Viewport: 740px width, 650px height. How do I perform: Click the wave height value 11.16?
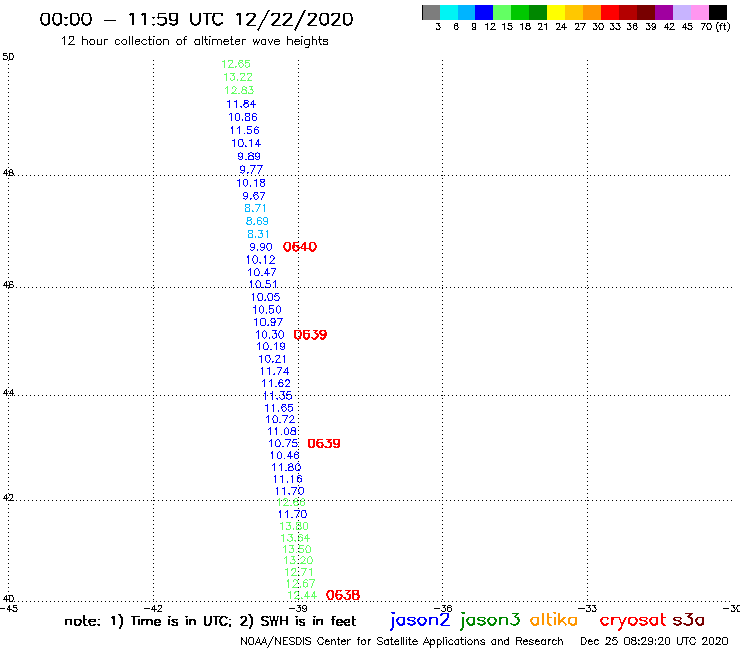tap(288, 479)
